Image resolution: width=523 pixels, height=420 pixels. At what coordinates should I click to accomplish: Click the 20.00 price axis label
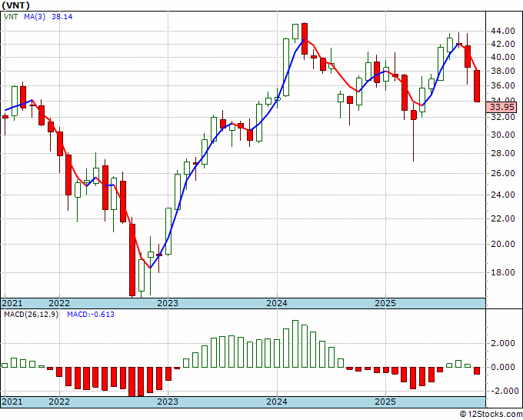[x=502, y=244]
